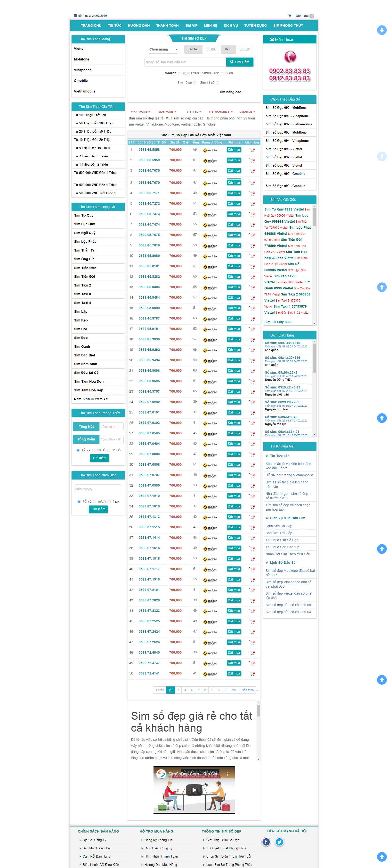Viewport: 388px width, 868px height.
Task: Click the SimSoDep channel logo on video
Action: pos(162,774)
